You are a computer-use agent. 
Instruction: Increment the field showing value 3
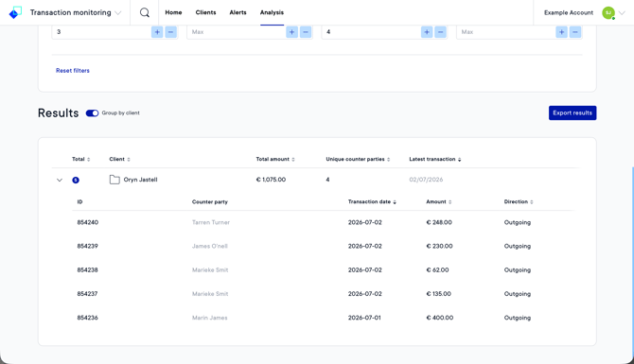pos(157,32)
